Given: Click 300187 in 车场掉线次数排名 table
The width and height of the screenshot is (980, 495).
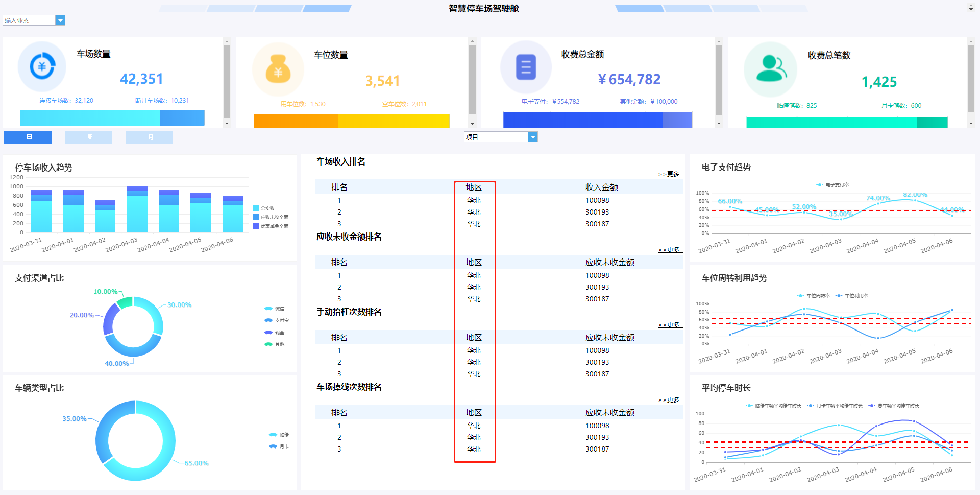Looking at the screenshot, I should click(x=597, y=449).
